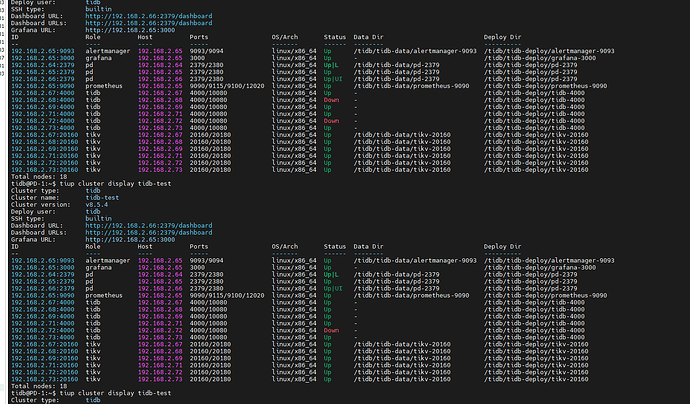Click ID 192.168.2.65:3000 in the lower listing
690x404 pixels.
[43, 268]
